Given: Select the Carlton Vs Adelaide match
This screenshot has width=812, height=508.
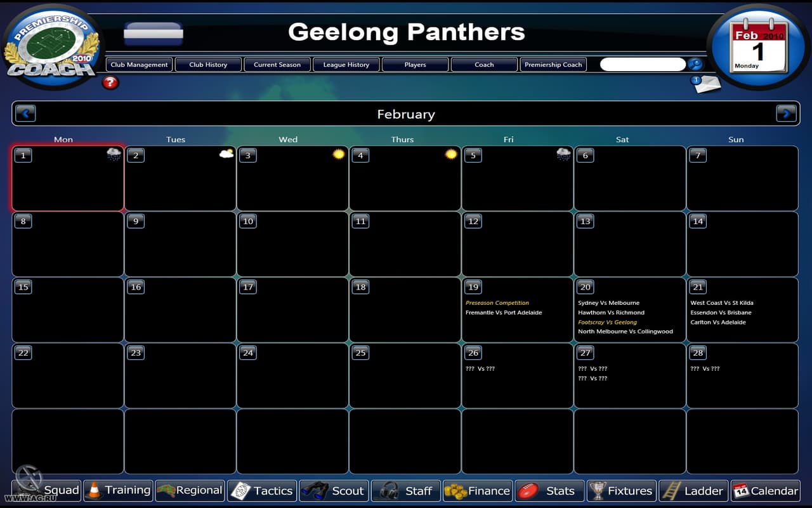Looking at the screenshot, I should [718, 322].
